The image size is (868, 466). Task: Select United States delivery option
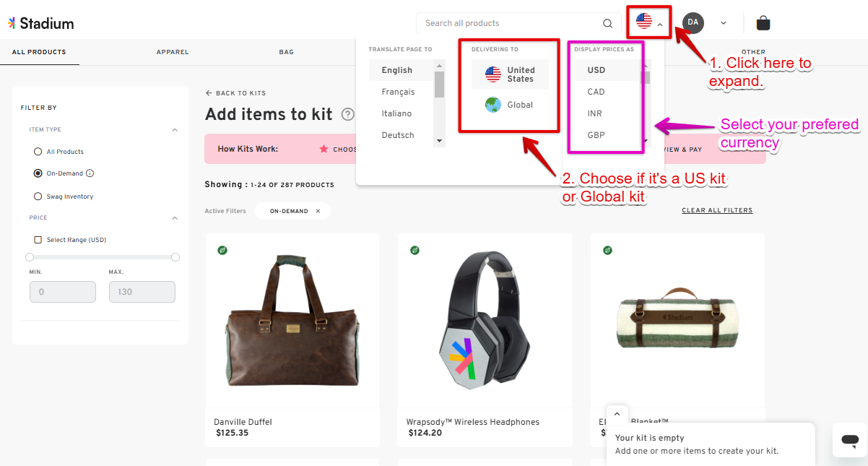511,74
